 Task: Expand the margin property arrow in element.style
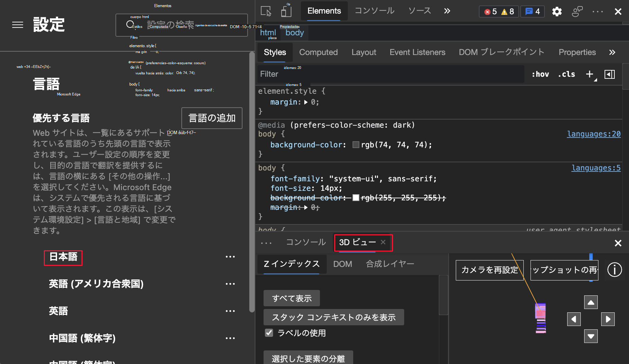[x=306, y=102]
